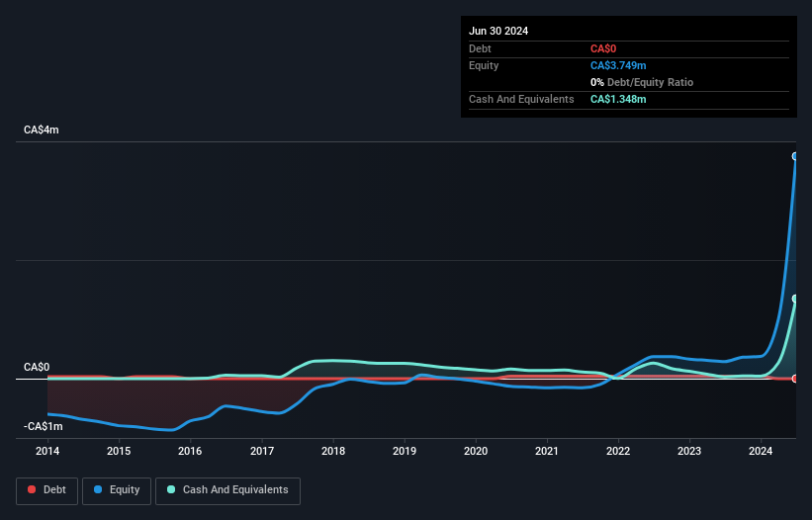Toggle the Equity series legend button
This screenshot has width=812, height=520.
(x=117, y=490)
